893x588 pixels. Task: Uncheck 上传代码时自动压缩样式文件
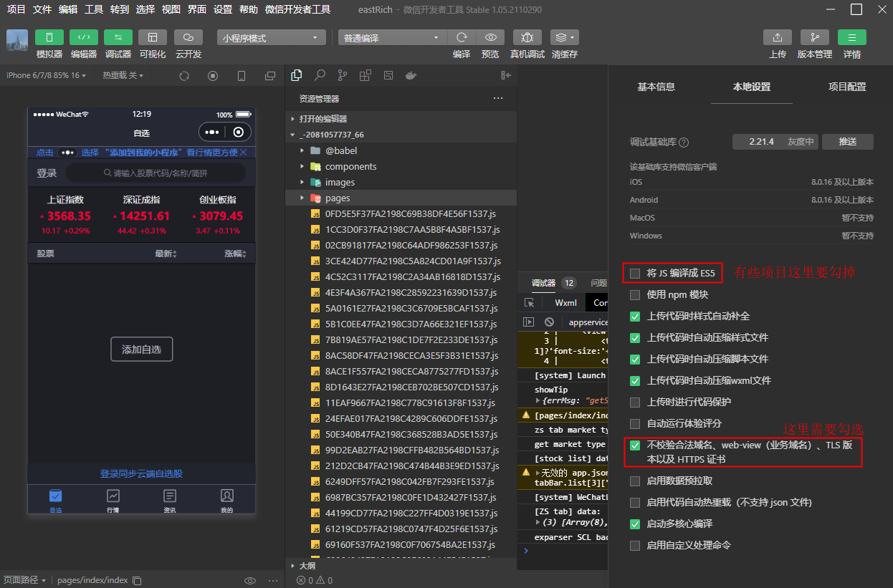[635, 337]
